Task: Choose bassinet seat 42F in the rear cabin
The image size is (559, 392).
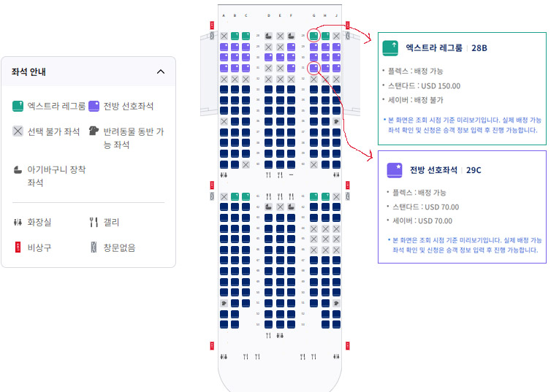Action: pyautogui.click(x=292, y=207)
